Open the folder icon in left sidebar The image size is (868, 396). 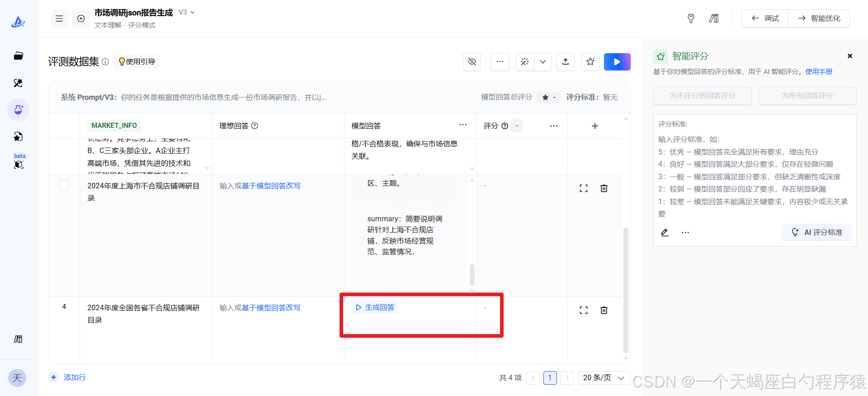[x=18, y=56]
